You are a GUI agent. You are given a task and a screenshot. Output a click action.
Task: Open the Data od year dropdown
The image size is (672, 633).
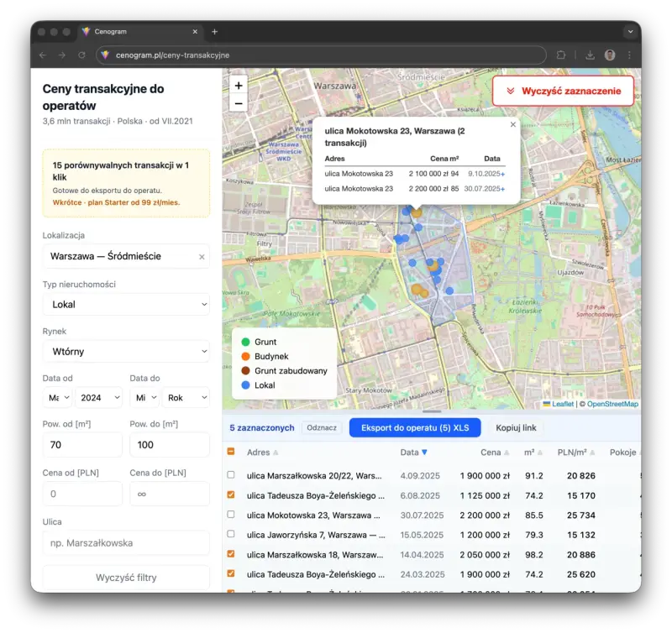(x=99, y=397)
